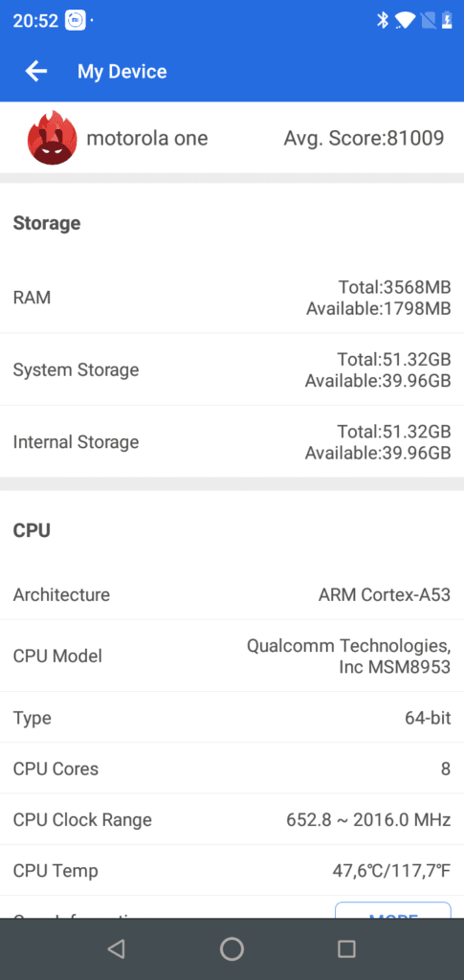Image resolution: width=464 pixels, height=980 pixels.
Task: Select the Internal Storage row
Action: [232, 441]
